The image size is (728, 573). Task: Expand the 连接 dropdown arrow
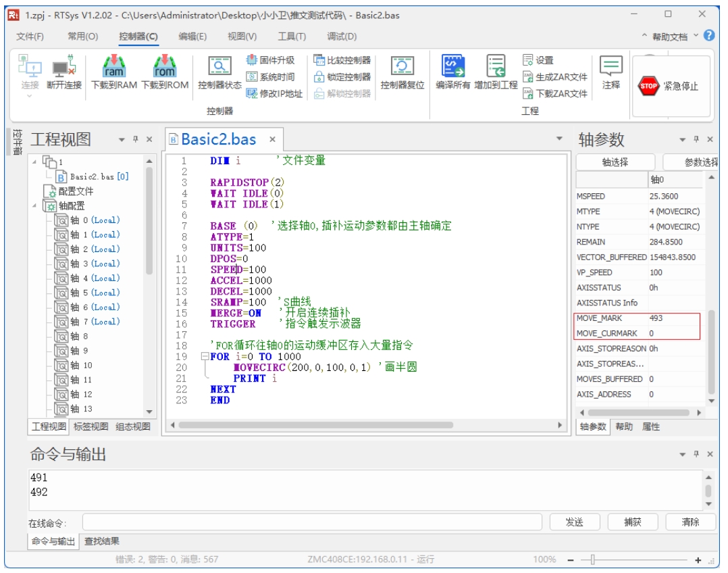(29, 96)
